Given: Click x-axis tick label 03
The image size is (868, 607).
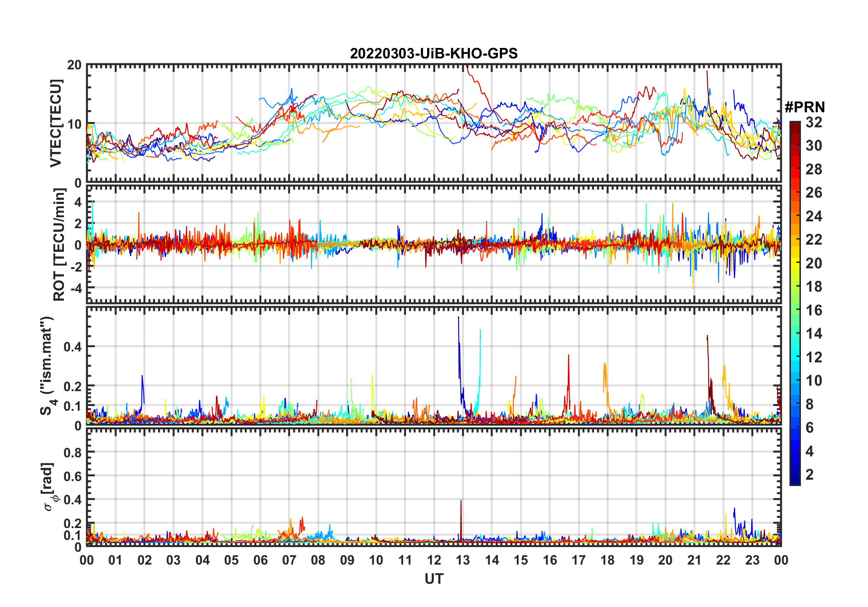Looking at the screenshot, I should click(173, 560).
